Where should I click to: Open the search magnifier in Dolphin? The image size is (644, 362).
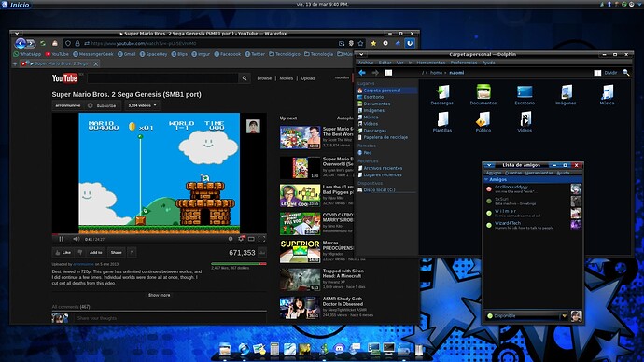tap(626, 72)
